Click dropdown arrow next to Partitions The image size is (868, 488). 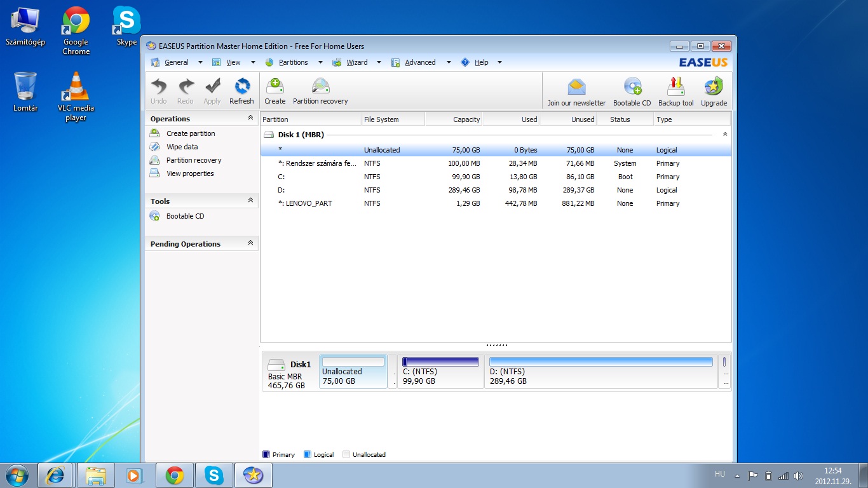320,62
